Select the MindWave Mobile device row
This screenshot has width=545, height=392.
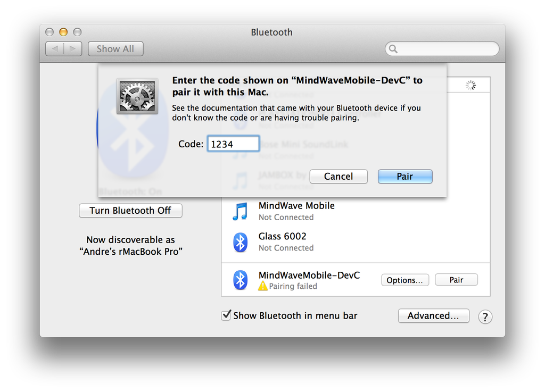[356, 211]
